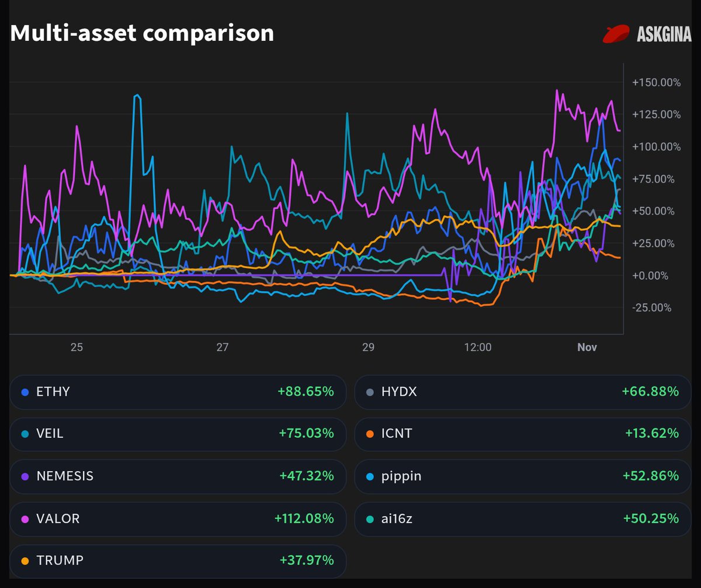The image size is (701, 588).
Task: Click the gray dot beside HYDX
Action: [369, 392]
